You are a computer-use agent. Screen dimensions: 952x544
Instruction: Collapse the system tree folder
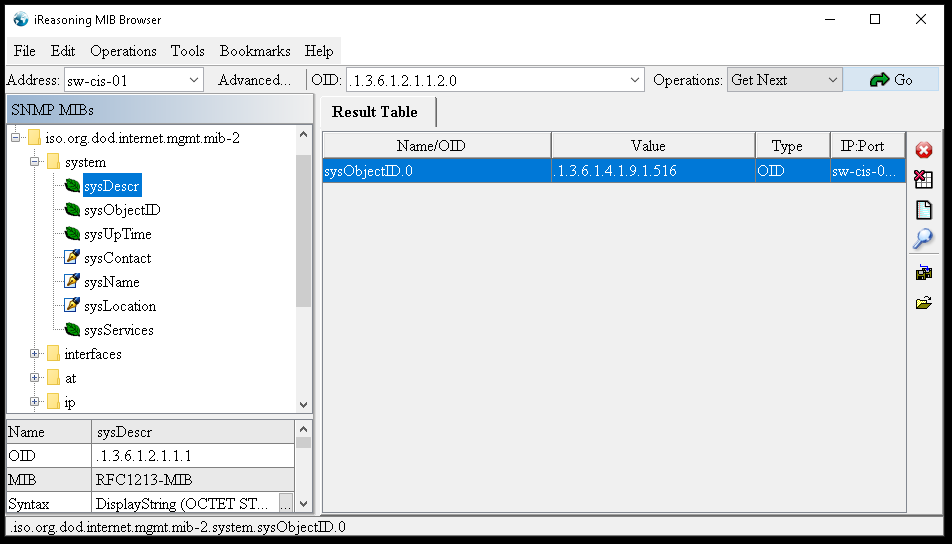click(35, 162)
